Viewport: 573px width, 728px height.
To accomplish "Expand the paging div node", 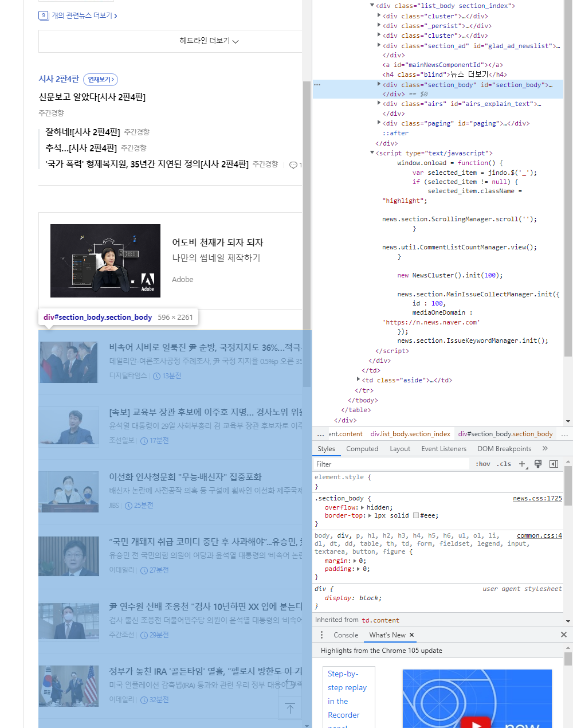I will click(379, 123).
